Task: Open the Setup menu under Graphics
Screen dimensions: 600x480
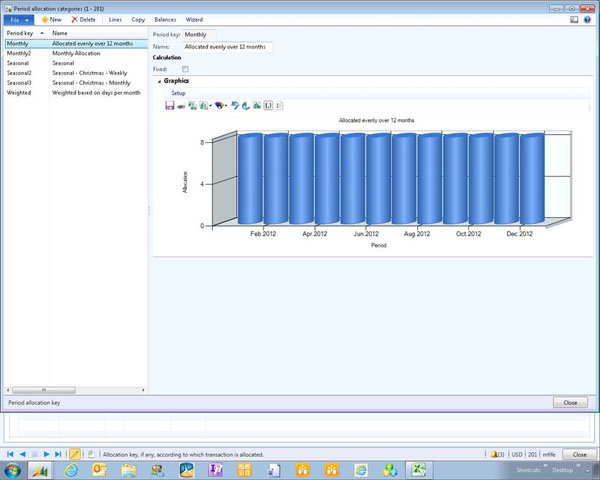Action: tap(178, 93)
